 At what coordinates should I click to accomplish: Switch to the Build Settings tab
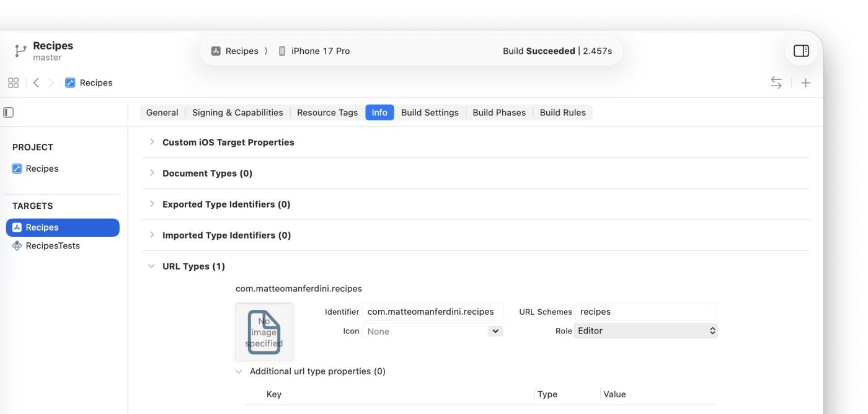pos(430,112)
